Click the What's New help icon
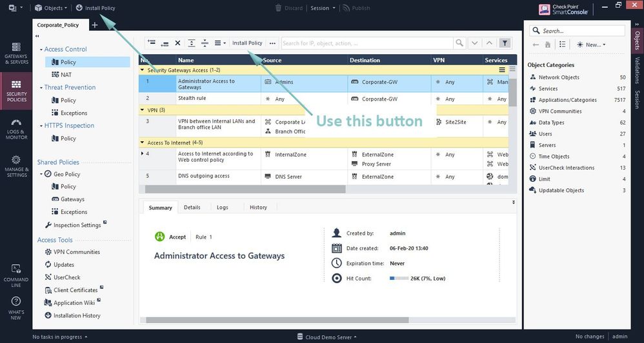This screenshot has height=343, width=644. 16,306
